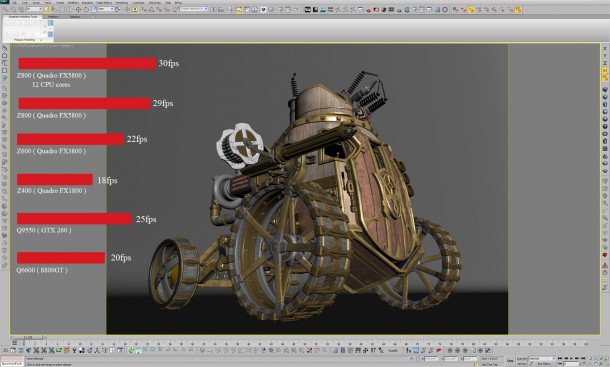This screenshot has height=367, width=610.
Task: Click the Select and Uniform Scale icon
Action: coord(94,9)
